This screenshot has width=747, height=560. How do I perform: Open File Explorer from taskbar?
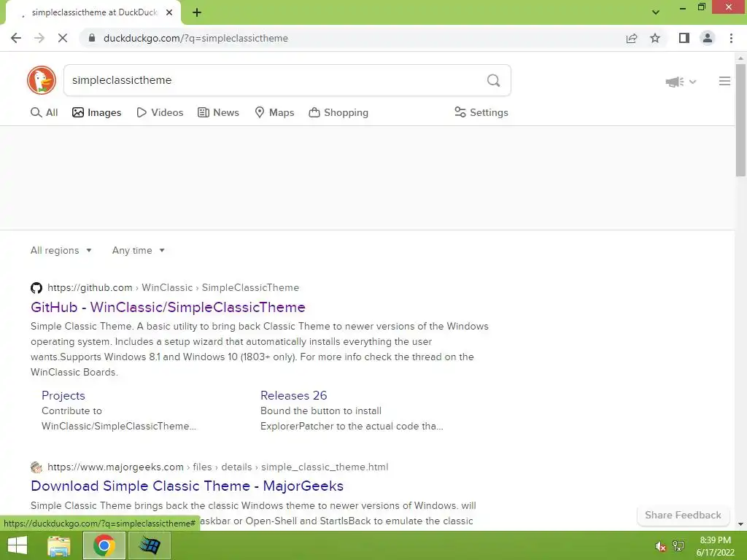pos(59,545)
